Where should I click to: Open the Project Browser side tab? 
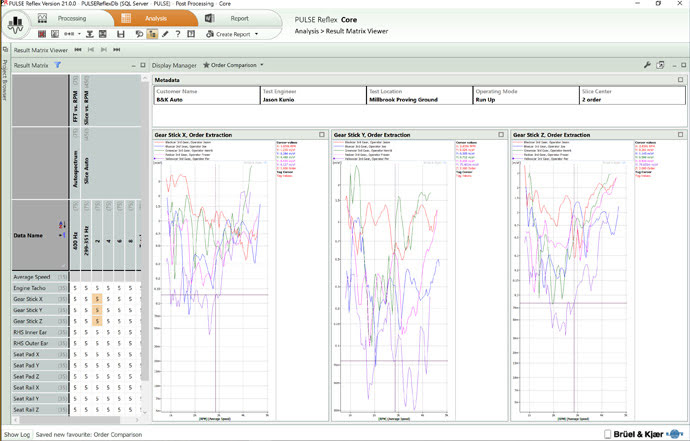coord(5,80)
